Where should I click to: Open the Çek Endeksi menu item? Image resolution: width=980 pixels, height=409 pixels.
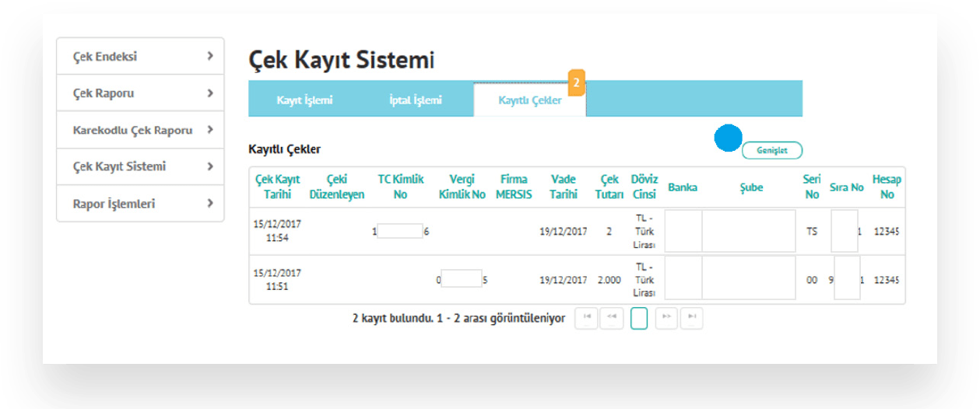[x=140, y=56]
